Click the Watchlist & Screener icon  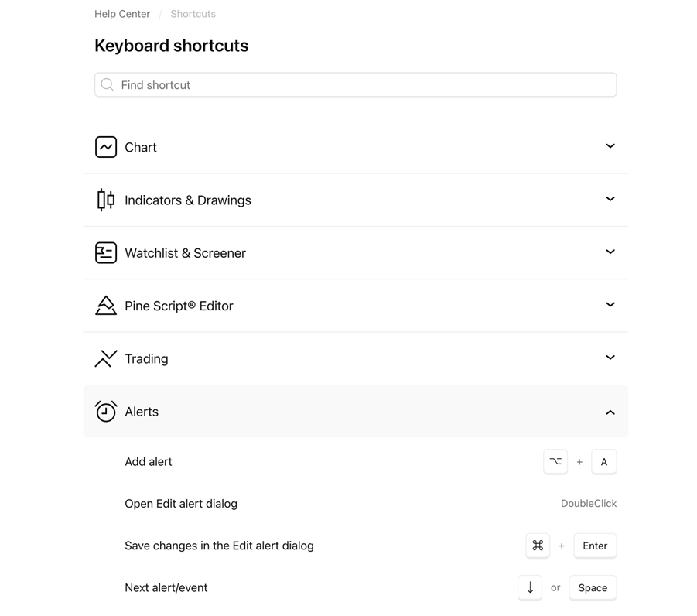(x=106, y=252)
